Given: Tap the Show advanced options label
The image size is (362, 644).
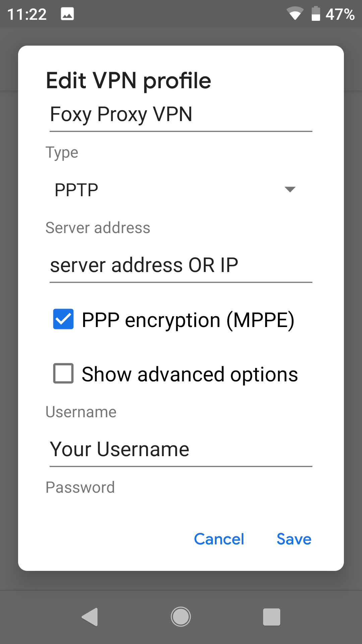Looking at the screenshot, I should [190, 374].
